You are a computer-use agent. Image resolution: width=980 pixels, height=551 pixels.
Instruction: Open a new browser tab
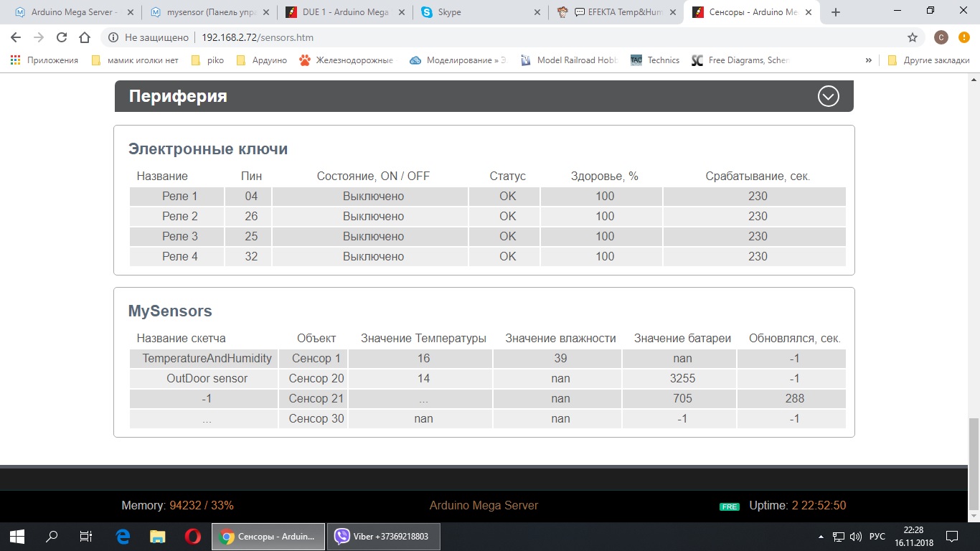click(x=835, y=12)
